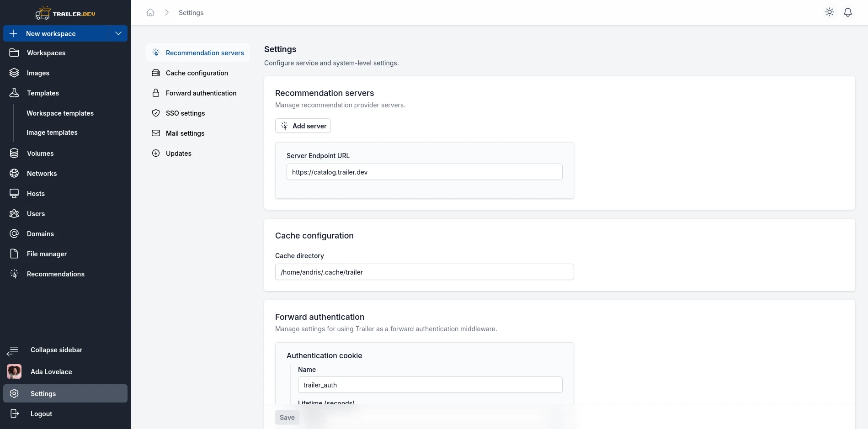The height and width of the screenshot is (429, 868).
Task: Click the Logout label
Action: [x=41, y=414]
